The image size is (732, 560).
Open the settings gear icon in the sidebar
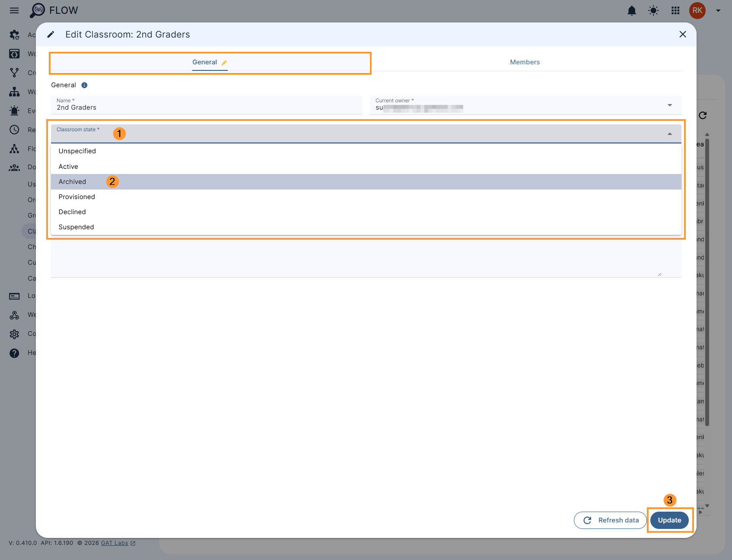(14, 334)
